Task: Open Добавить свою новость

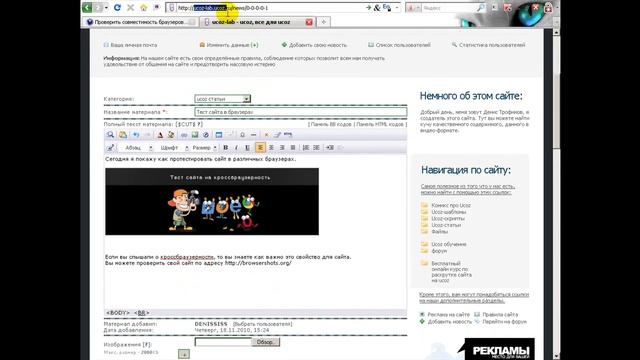Action: [318, 45]
